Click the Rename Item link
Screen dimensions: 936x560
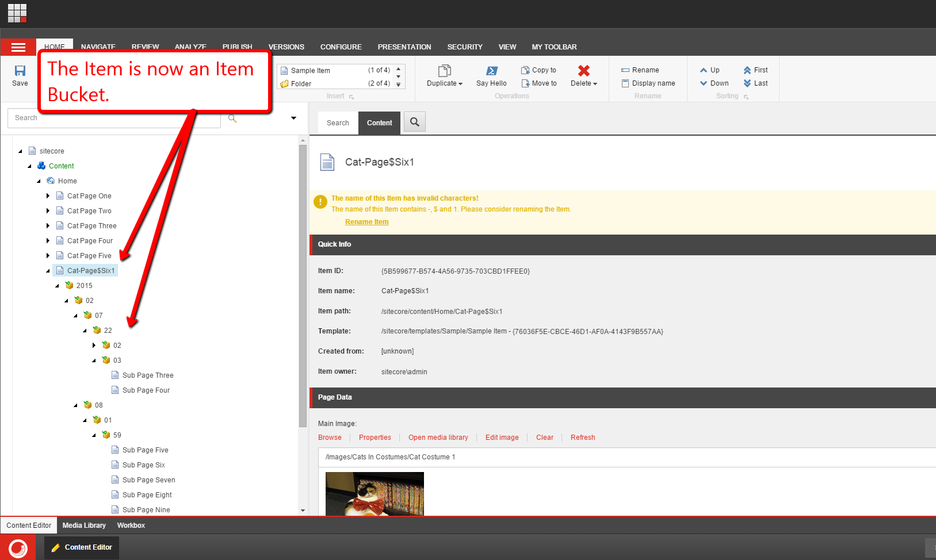pos(366,222)
